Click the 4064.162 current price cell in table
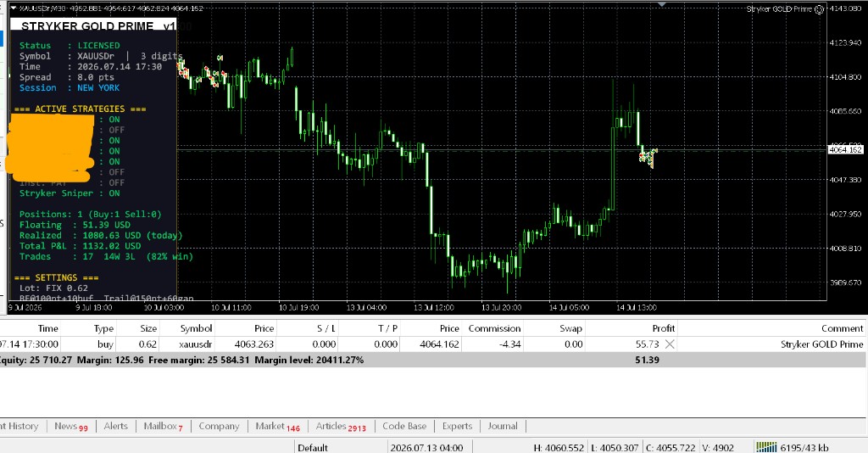 (440, 344)
